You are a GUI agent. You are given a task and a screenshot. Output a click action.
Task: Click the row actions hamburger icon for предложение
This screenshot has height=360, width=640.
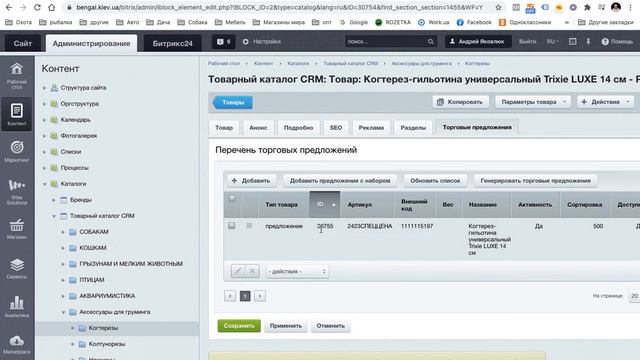[249, 226]
